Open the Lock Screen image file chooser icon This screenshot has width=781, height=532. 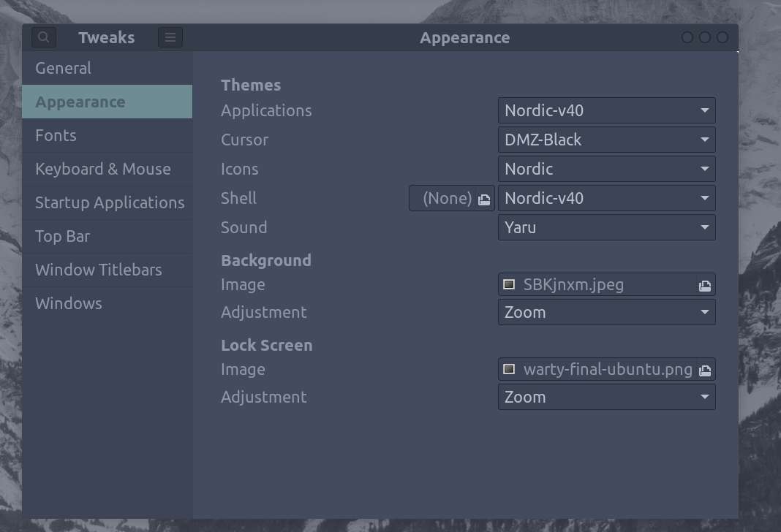(704, 369)
